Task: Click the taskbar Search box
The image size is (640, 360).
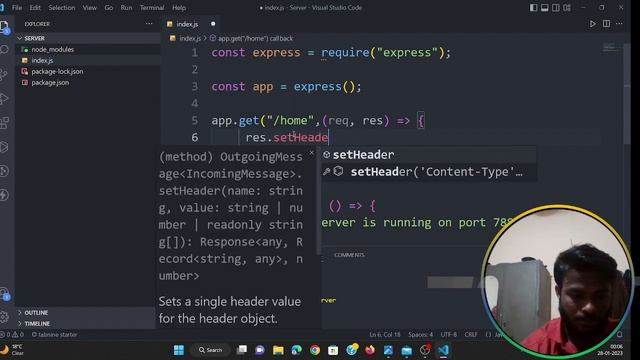Action: (x=211, y=350)
